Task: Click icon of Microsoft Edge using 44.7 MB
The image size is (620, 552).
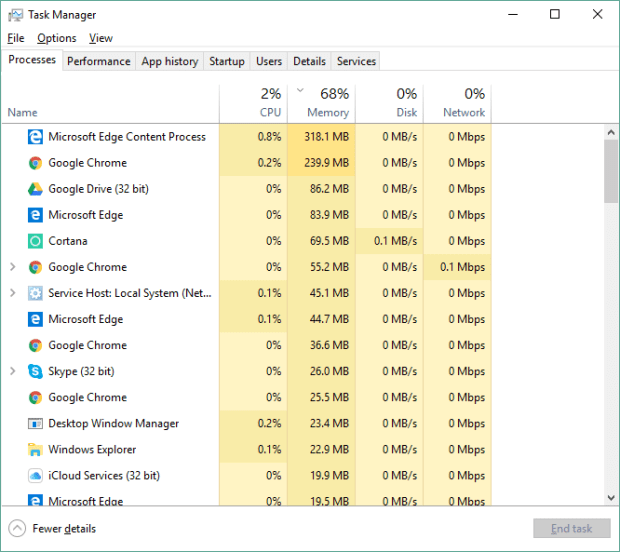Action: point(35,319)
